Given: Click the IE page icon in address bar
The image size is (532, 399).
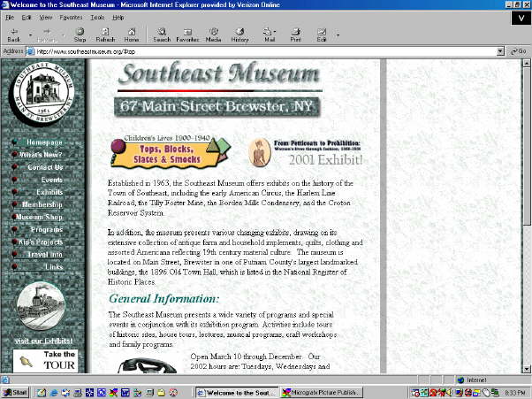Looking at the screenshot, I should [31, 51].
